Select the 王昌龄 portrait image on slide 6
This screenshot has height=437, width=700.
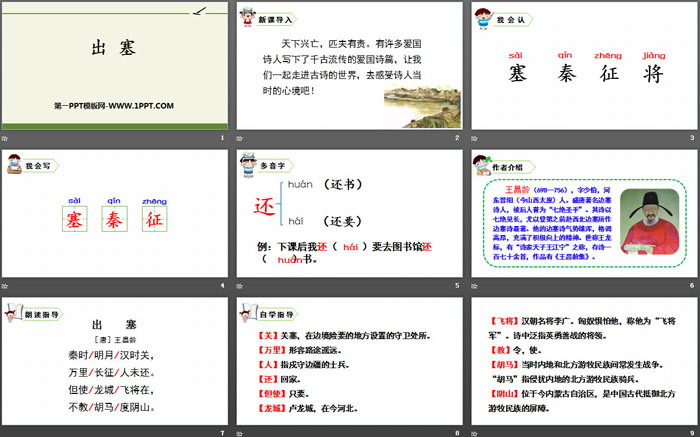(650, 222)
